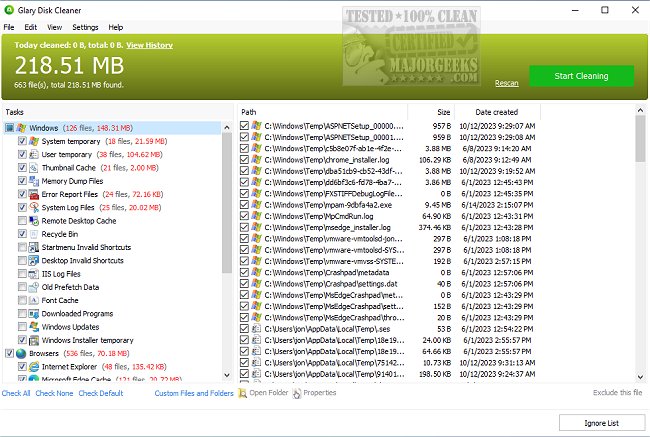Click the Windows Updates icon

tap(34, 327)
